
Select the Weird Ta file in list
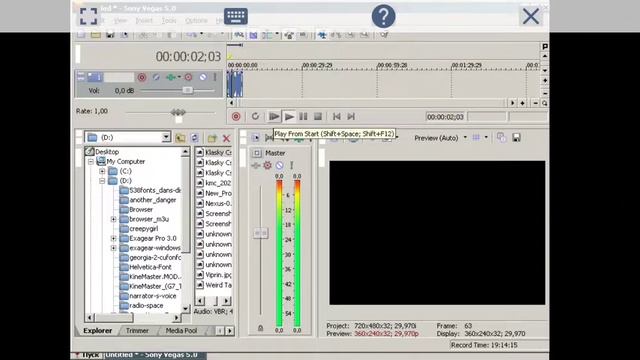218,285
